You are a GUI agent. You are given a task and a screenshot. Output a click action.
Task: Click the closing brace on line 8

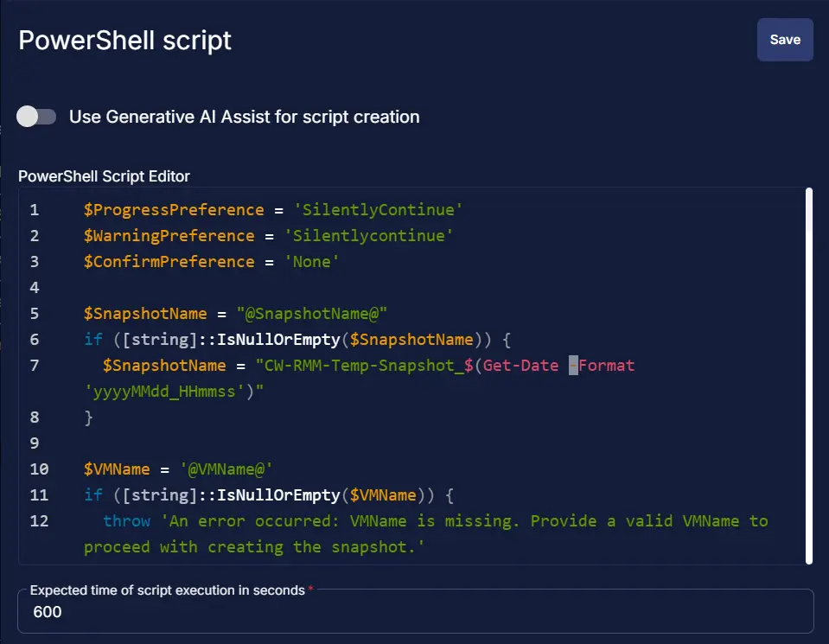coord(88,418)
